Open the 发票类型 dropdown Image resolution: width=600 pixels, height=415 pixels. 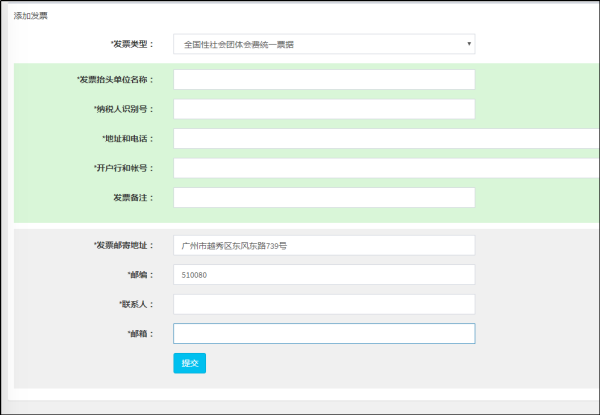323,44
